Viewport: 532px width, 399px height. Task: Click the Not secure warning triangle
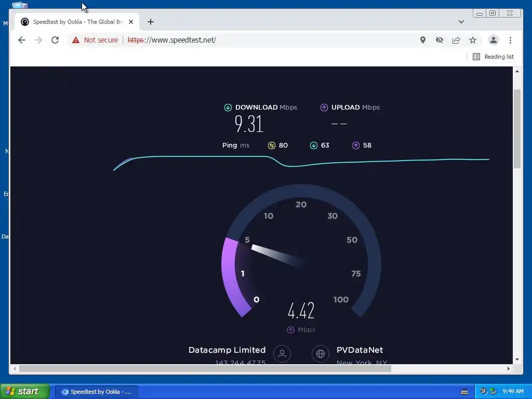pyautogui.click(x=76, y=40)
